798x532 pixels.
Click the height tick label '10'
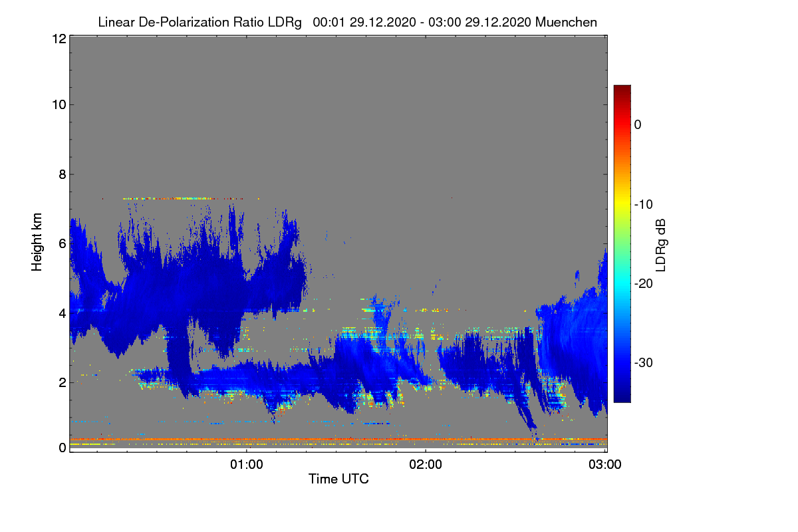(59, 104)
